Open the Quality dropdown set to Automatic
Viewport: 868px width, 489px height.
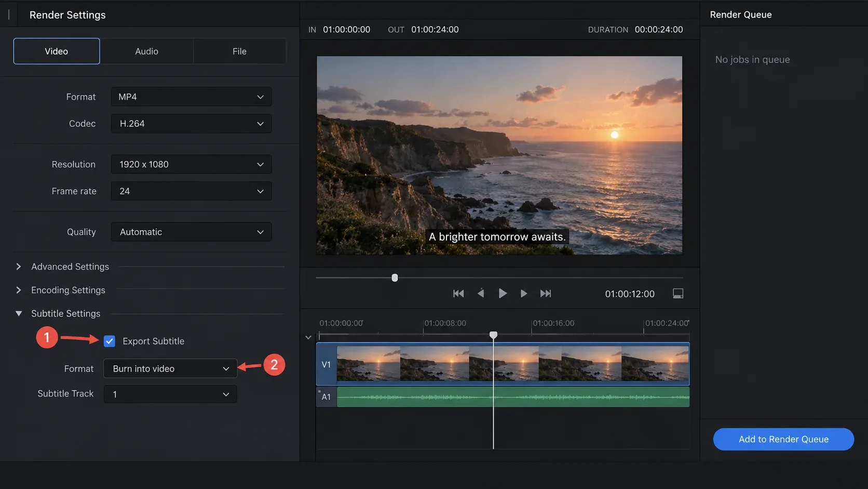(x=191, y=232)
